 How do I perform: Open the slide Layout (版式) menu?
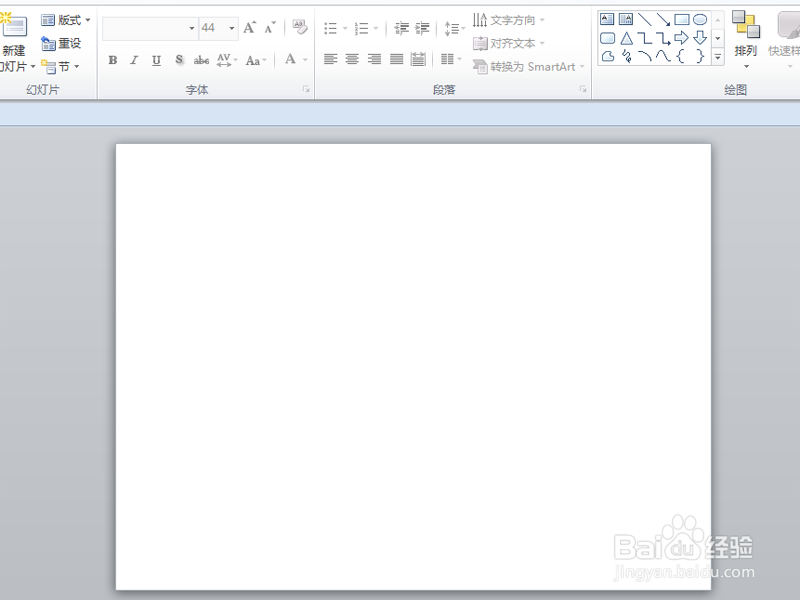point(66,20)
